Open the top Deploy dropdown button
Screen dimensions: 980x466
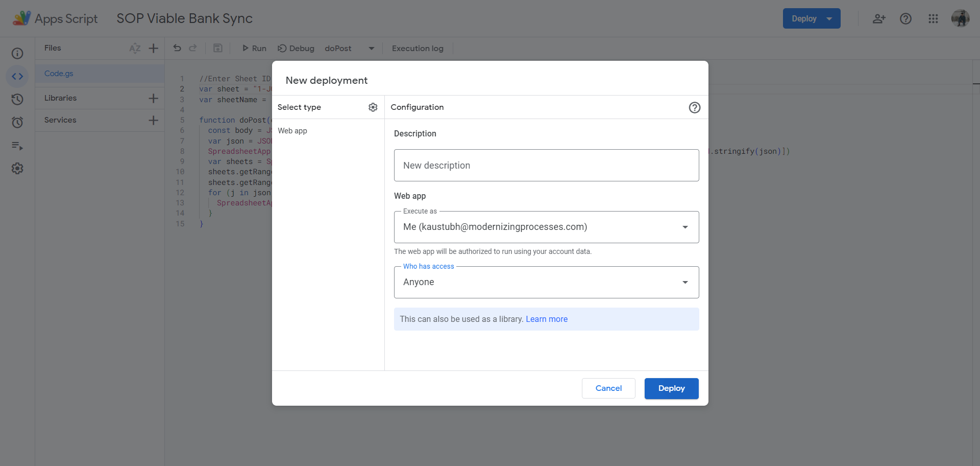tap(812, 18)
